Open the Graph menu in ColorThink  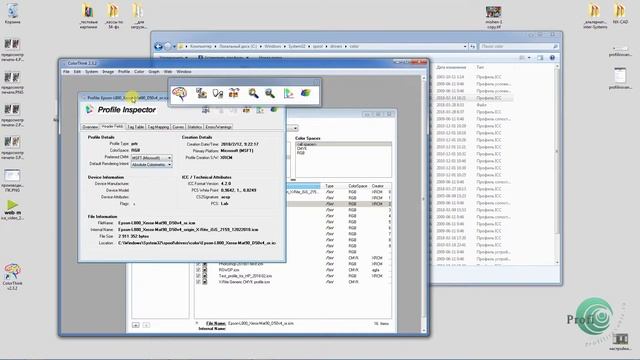coord(154,71)
